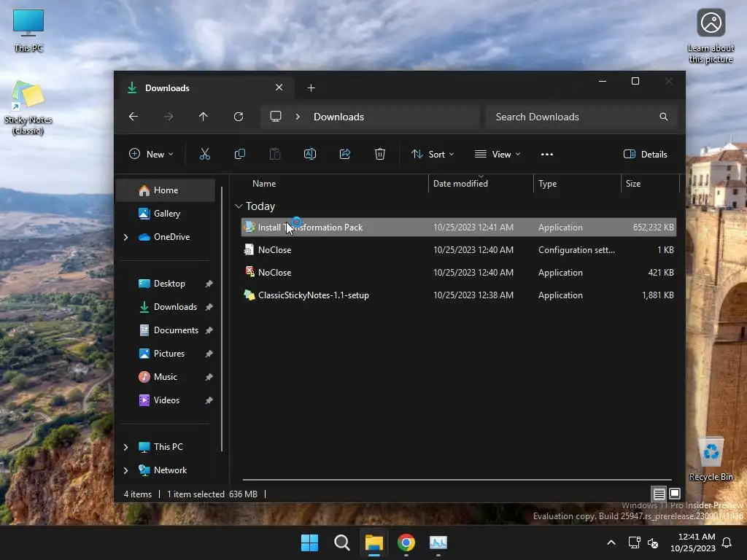This screenshot has width=747, height=560.
Task: Open the See more ellipsis menu
Action: pyautogui.click(x=547, y=155)
